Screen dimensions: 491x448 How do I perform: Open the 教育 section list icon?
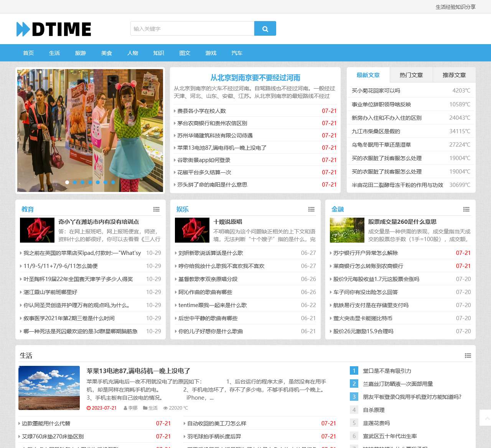(x=157, y=209)
